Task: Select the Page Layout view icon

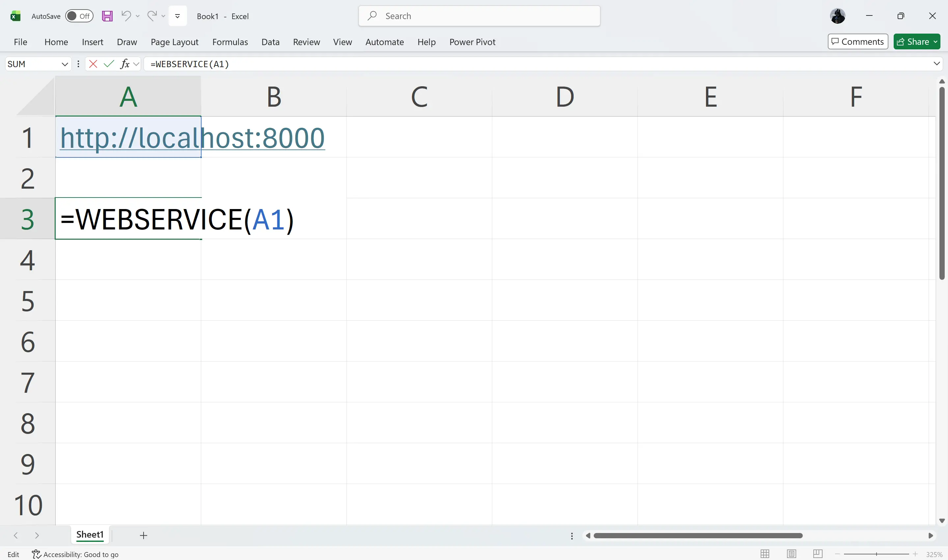Action: [791, 554]
